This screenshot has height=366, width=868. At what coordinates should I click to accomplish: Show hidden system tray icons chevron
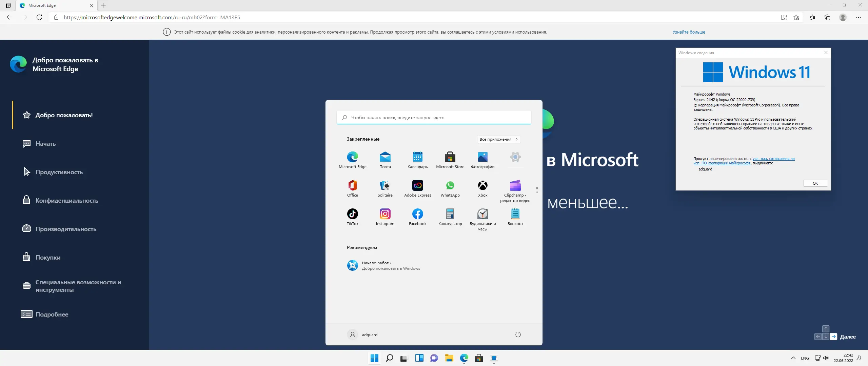[793, 358]
